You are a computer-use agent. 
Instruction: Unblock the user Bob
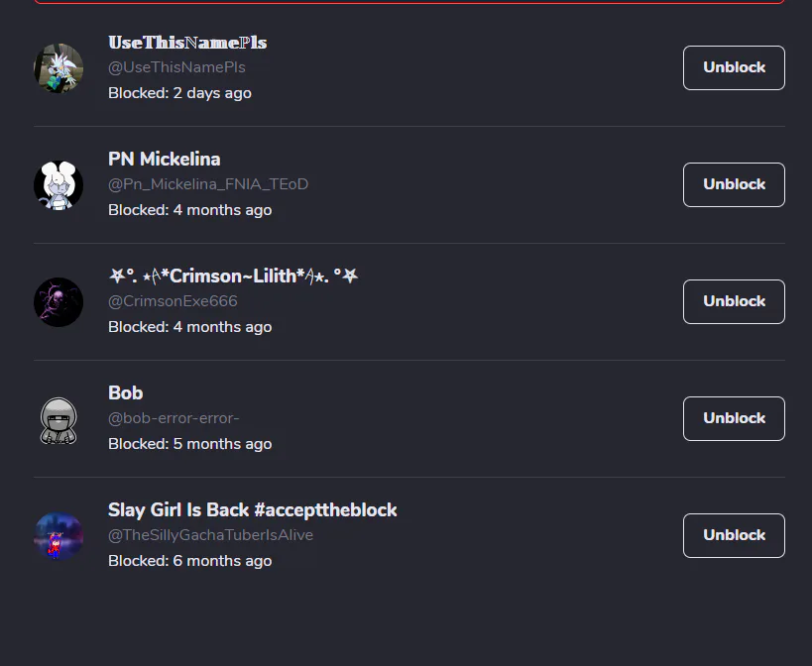point(734,418)
